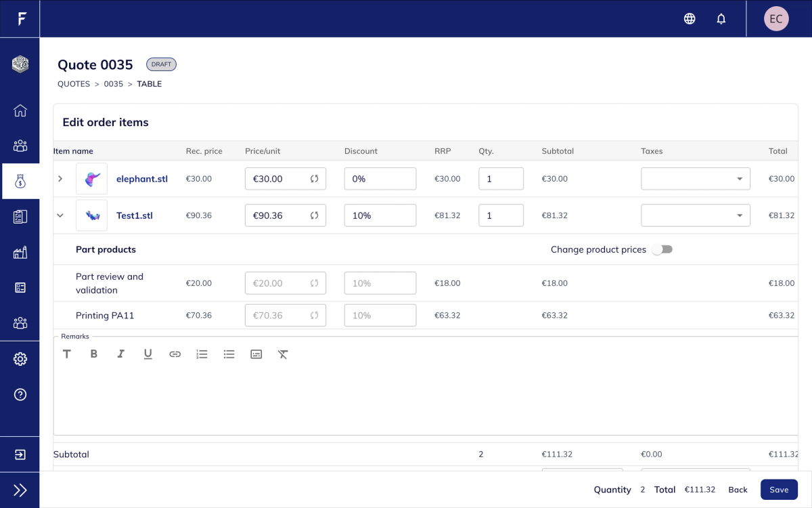Open Taxes dropdown for Test1.stl
Viewport: 812px width, 508px height.
[x=696, y=215]
